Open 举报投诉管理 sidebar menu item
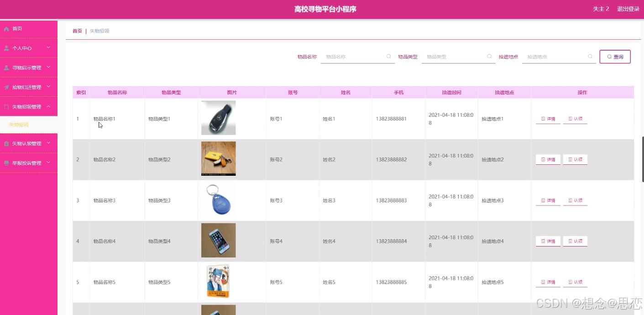644x315 pixels. [x=29, y=163]
